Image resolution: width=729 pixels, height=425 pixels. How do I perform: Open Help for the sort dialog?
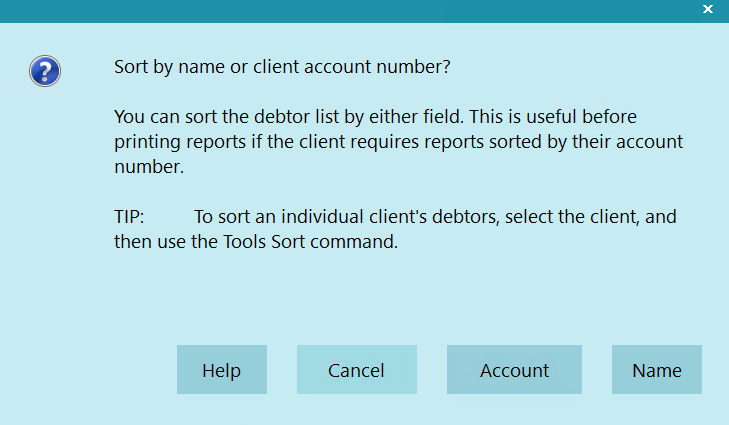coord(222,370)
